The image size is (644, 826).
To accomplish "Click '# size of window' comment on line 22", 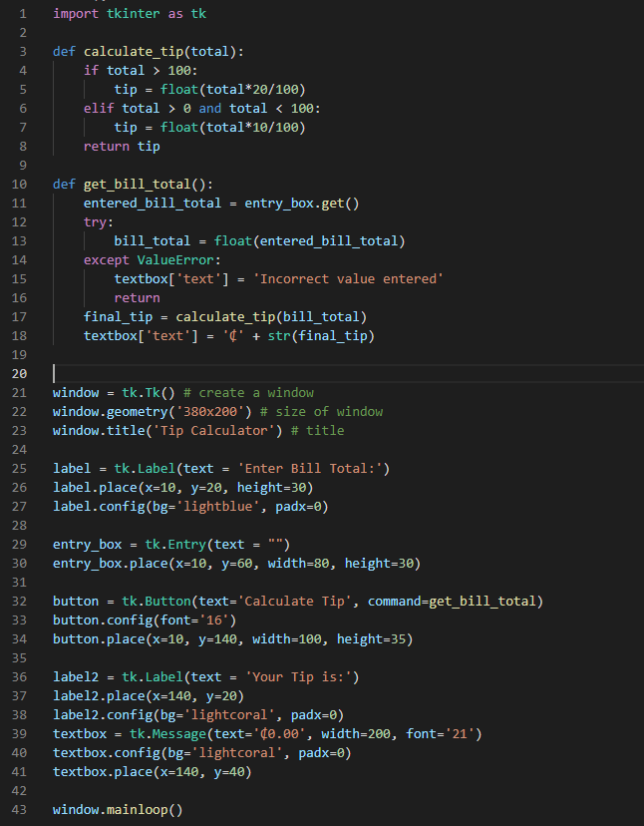I will pyautogui.click(x=321, y=412).
